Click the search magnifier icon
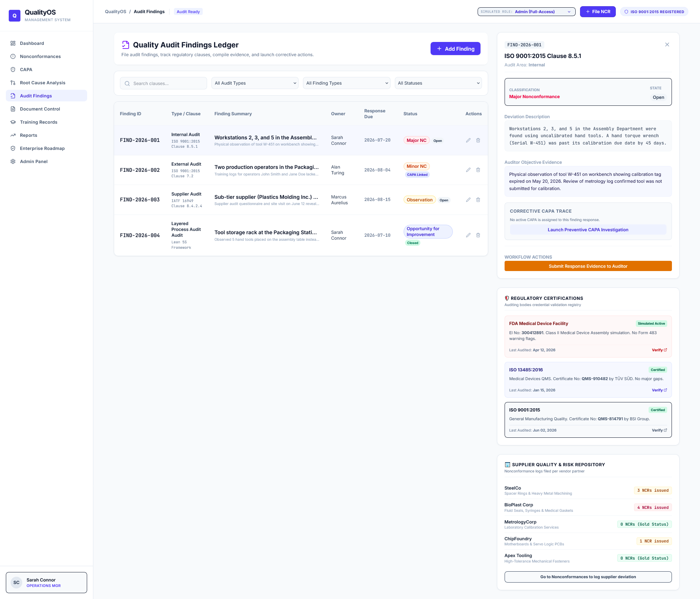Image resolution: width=700 pixels, height=599 pixels. (127, 84)
